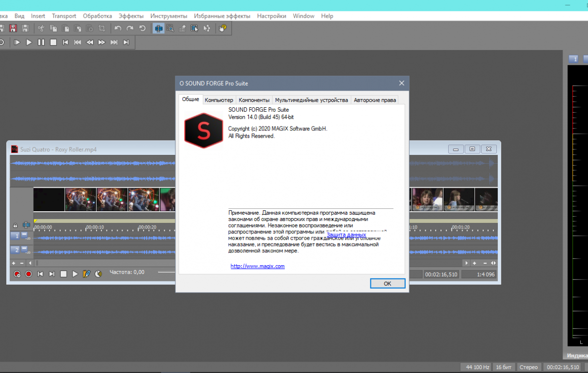The image size is (588, 373).
Task: Open the Мультимедийные устройства tab
Action: click(x=311, y=100)
